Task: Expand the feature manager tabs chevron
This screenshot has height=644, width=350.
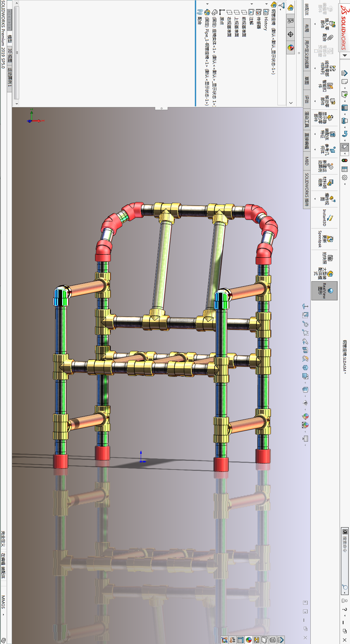Action: coord(291,103)
